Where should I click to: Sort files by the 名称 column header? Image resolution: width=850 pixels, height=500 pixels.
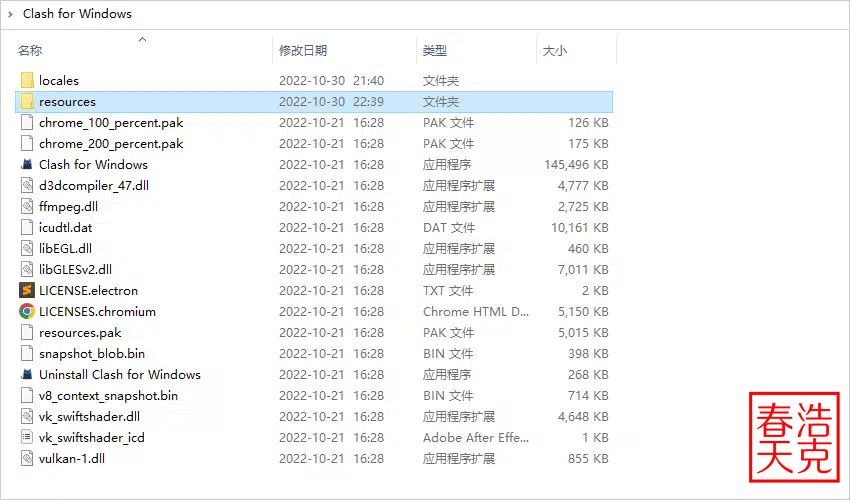30,50
